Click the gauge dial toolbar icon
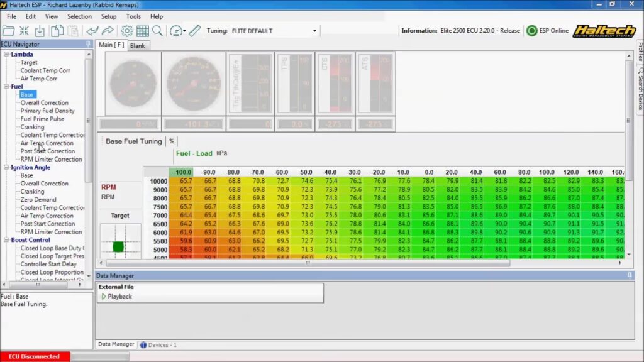644x362 pixels. [176, 31]
